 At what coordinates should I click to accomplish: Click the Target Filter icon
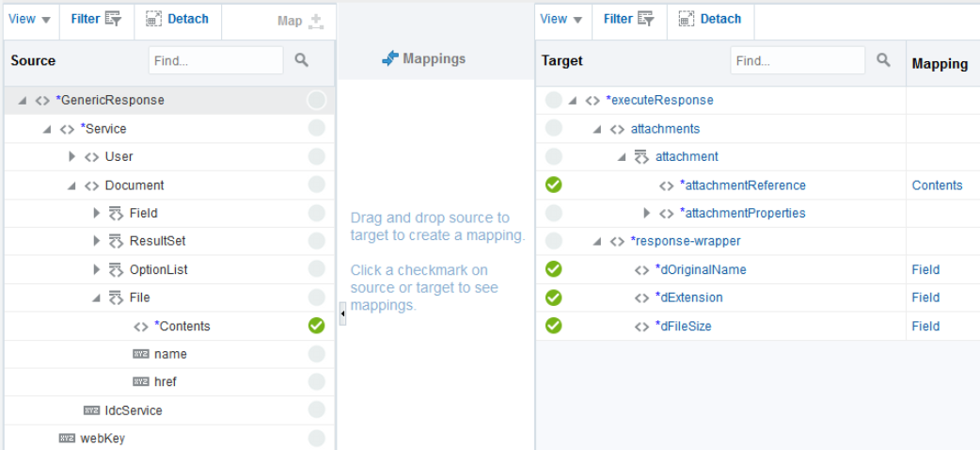click(x=645, y=19)
